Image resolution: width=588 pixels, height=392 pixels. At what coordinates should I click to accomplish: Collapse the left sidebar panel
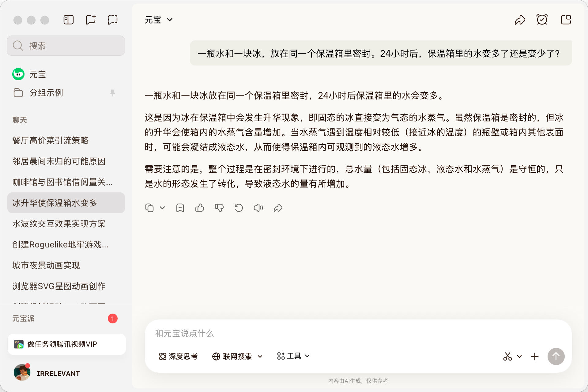coord(69,19)
